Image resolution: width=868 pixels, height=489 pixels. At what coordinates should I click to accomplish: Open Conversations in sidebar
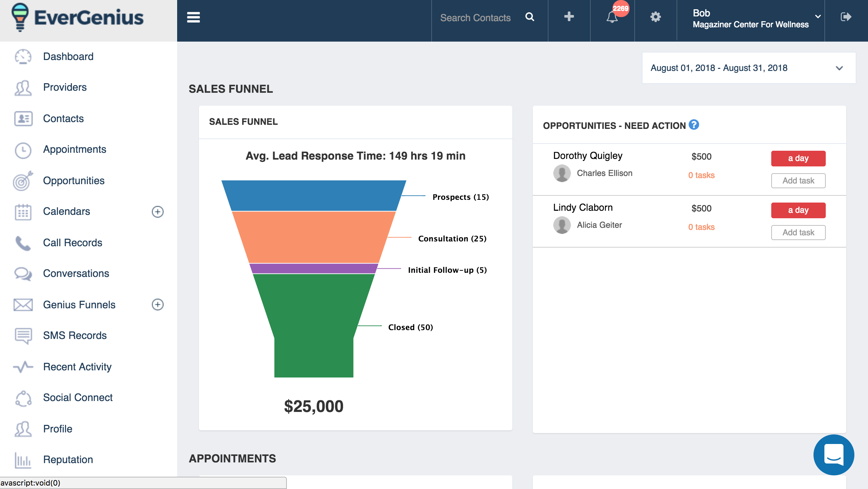76,273
